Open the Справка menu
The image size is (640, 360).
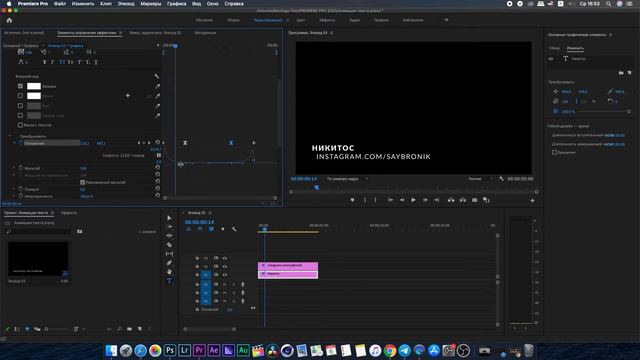(234, 4)
